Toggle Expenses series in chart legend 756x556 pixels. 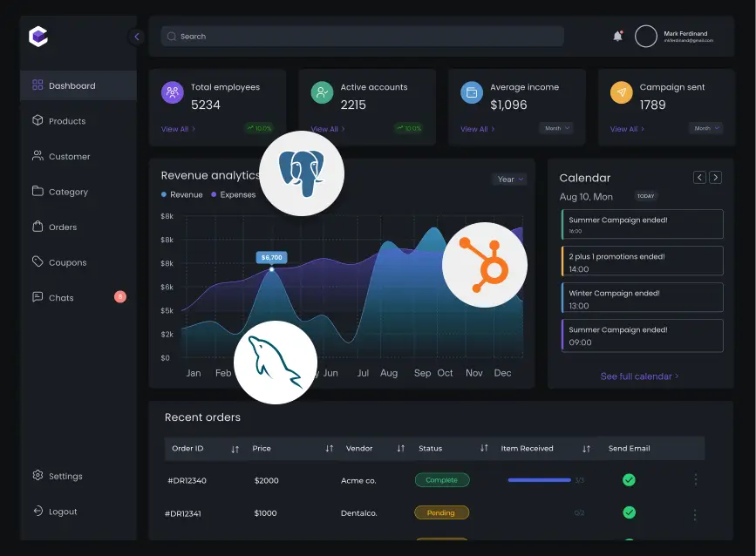click(234, 194)
